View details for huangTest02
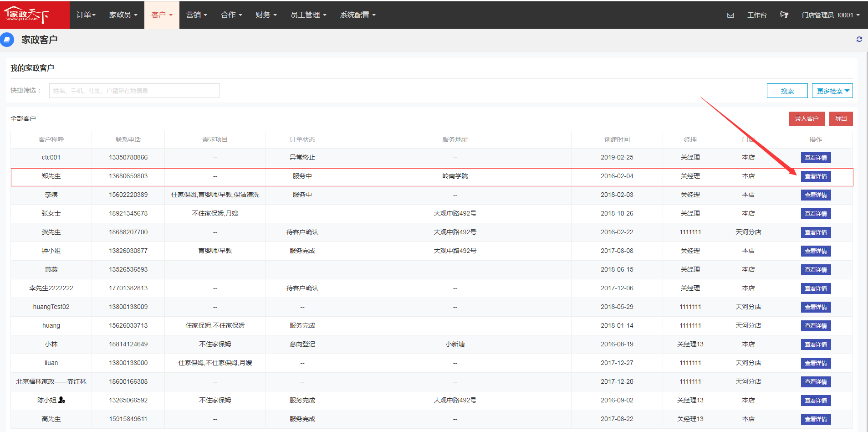This screenshot has height=432, width=868. click(816, 307)
